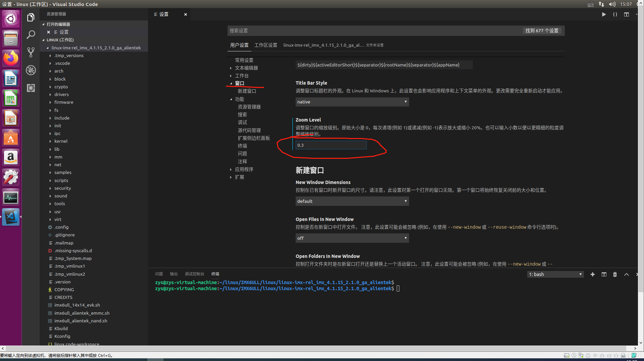Open Ubuntu Software from the dock

(x=11, y=138)
